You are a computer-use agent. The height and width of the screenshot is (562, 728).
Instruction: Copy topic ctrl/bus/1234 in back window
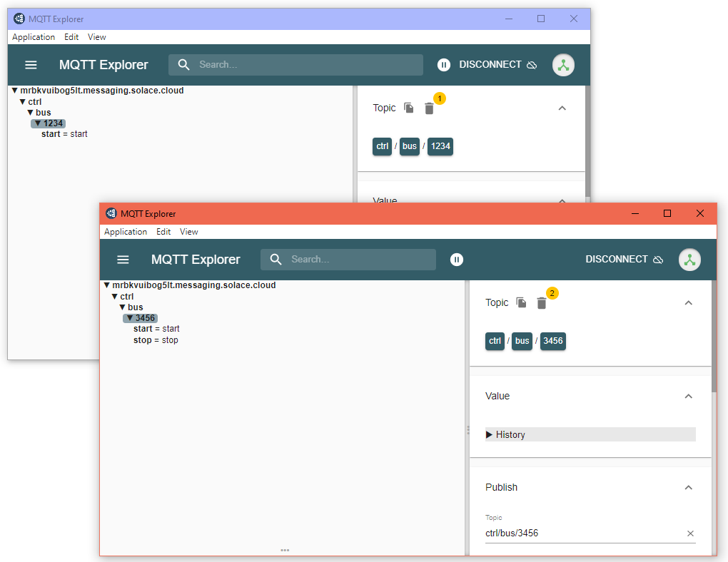coord(408,108)
